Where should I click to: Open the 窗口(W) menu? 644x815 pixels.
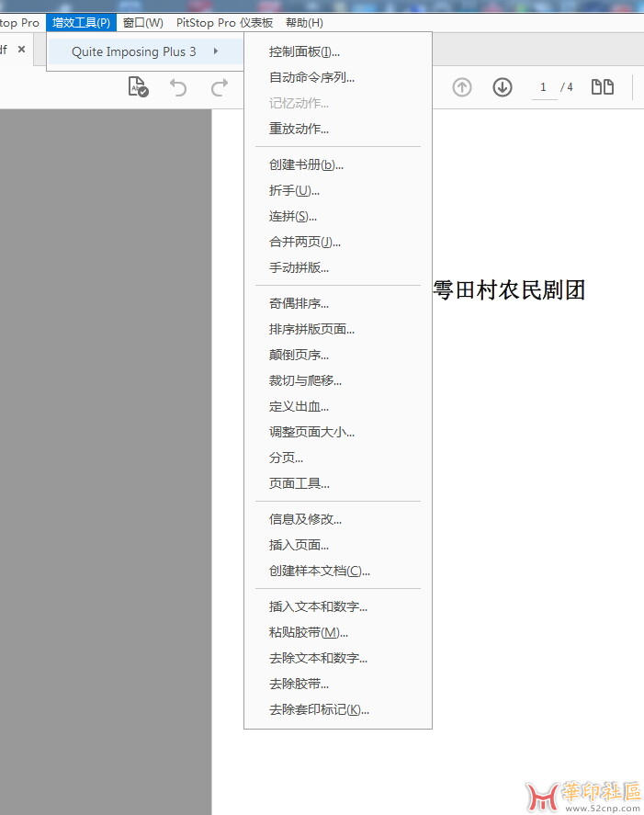click(x=142, y=22)
